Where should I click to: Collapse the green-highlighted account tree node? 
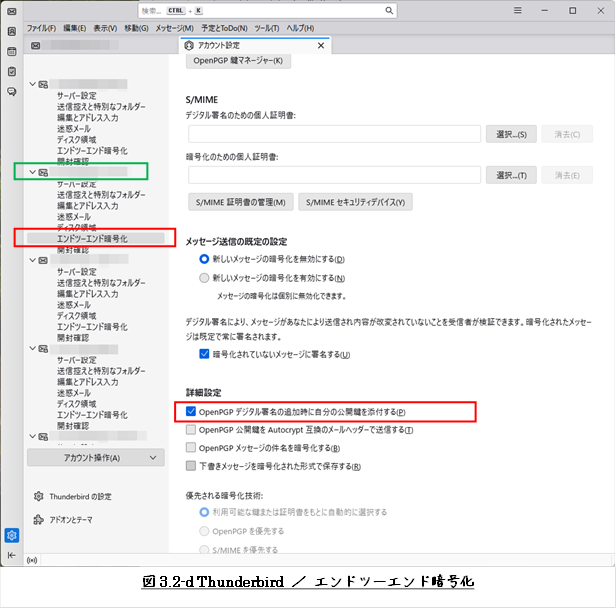33,172
